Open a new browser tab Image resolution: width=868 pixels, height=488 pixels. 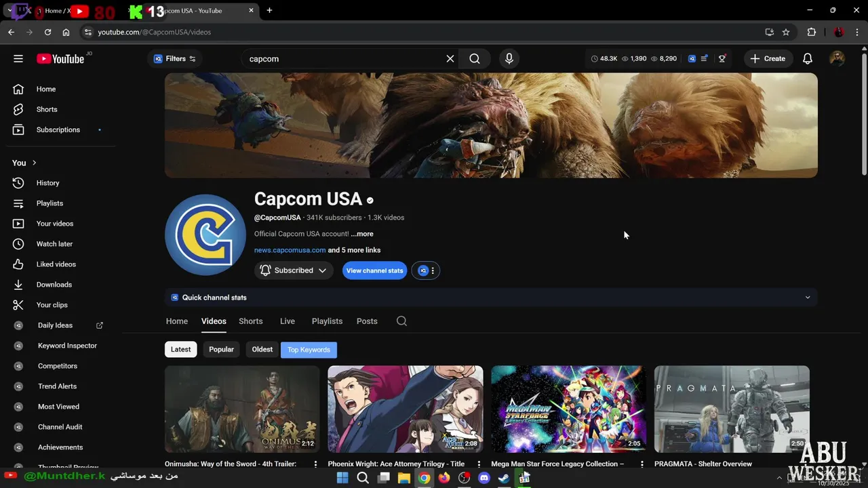tap(269, 10)
